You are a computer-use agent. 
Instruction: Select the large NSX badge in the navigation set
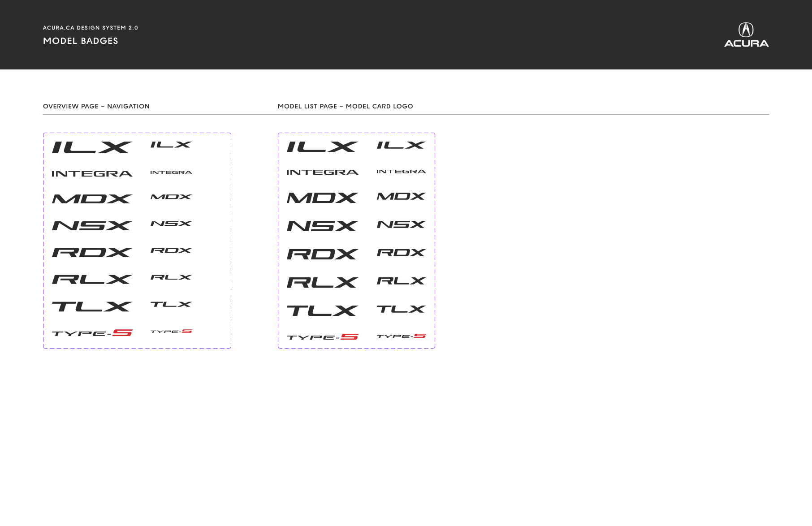(x=92, y=225)
